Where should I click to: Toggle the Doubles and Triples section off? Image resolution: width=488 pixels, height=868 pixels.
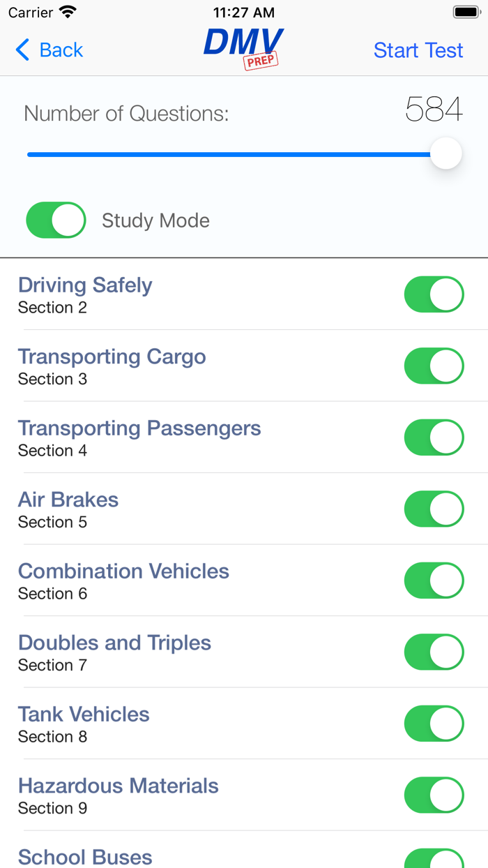tap(434, 652)
